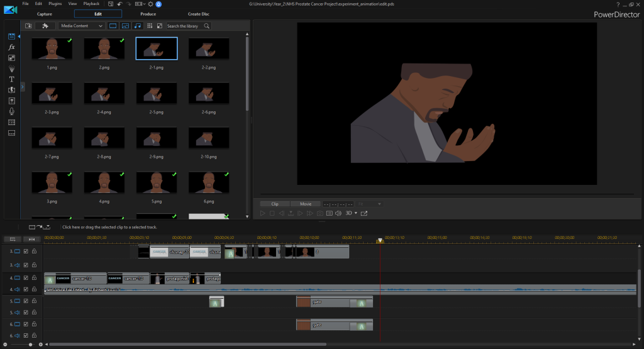Click the expand library workspace icon

(160, 26)
